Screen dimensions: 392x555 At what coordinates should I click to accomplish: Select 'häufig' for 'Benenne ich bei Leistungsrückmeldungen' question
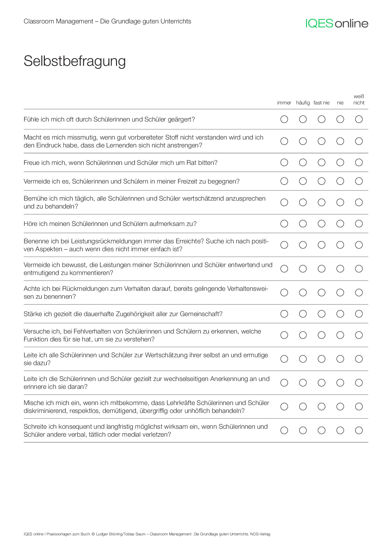[x=303, y=245]
